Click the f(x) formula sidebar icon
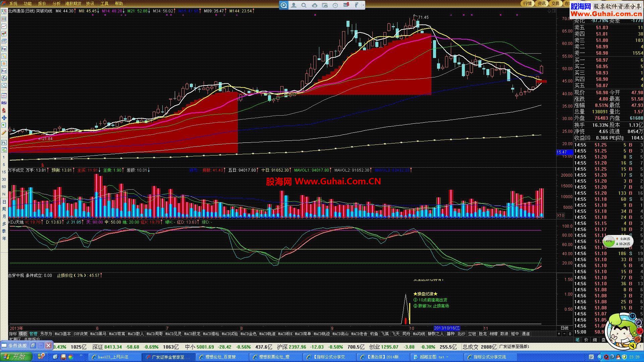Viewport: 644px width, 362px height. coord(4,78)
